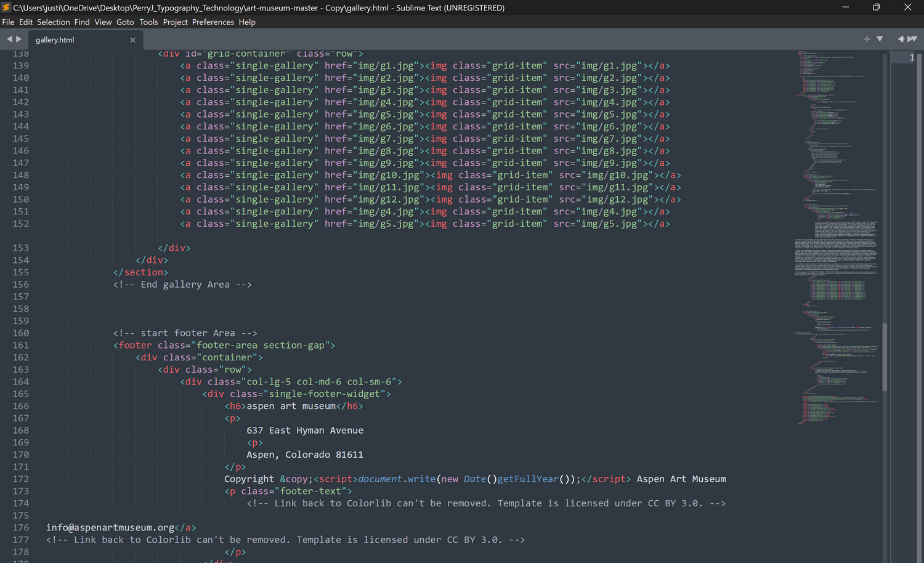Open the View menu

103,22
